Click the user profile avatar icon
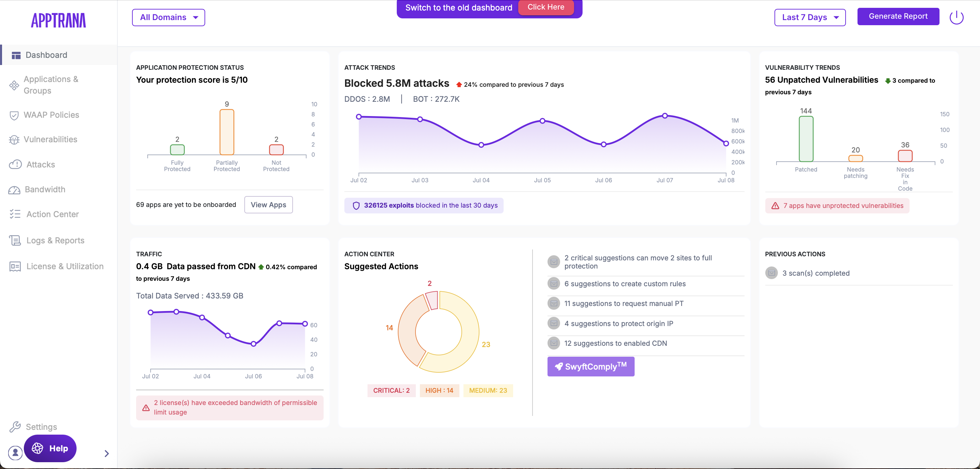 click(15, 453)
